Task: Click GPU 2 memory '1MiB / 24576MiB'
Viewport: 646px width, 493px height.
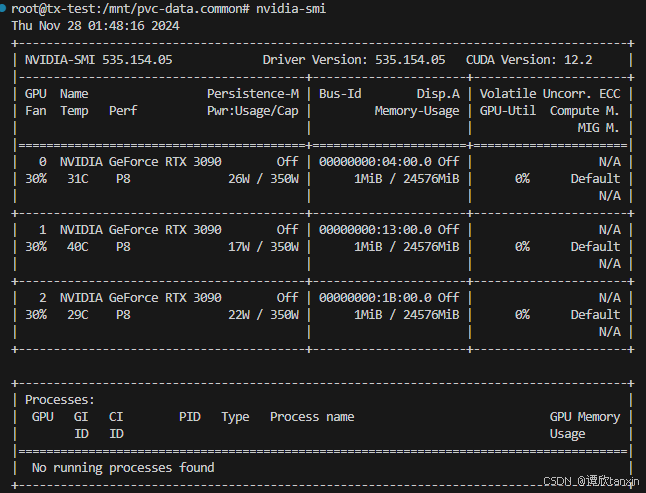Action: coord(407,315)
